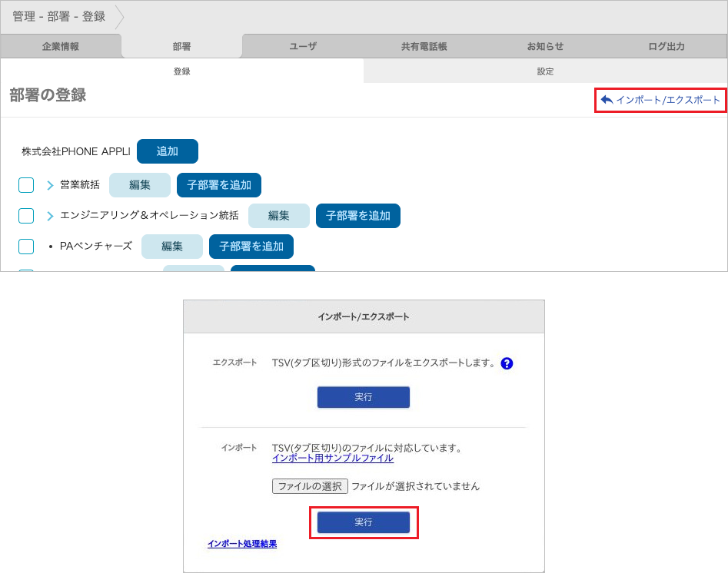Select the 設定 sub-tab
728x573 pixels.
tap(545, 71)
